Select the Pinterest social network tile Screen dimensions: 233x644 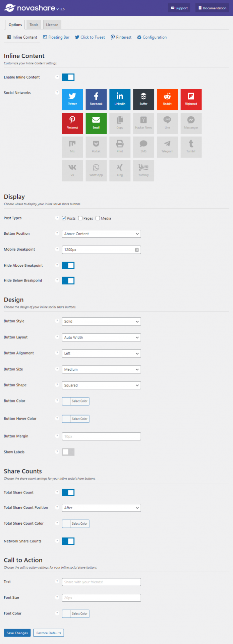pyautogui.click(x=72, y=123)
